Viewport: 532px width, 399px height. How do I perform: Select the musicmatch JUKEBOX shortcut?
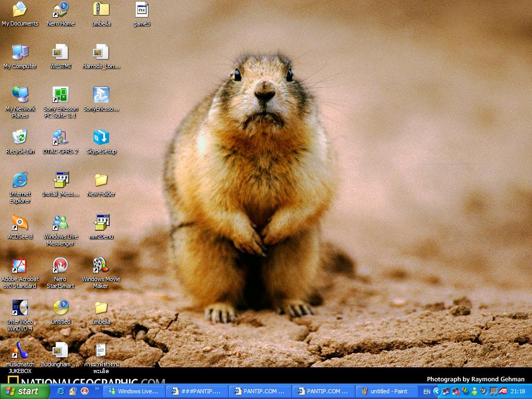click(20, 358)
